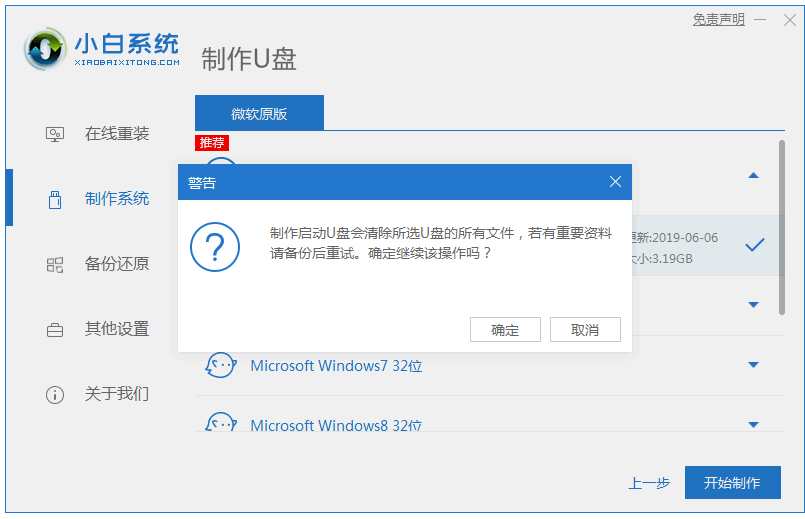The image size is (805, 519).
Task: Click the 其他设置 briefcase icon
Action: tap(55, 329)
